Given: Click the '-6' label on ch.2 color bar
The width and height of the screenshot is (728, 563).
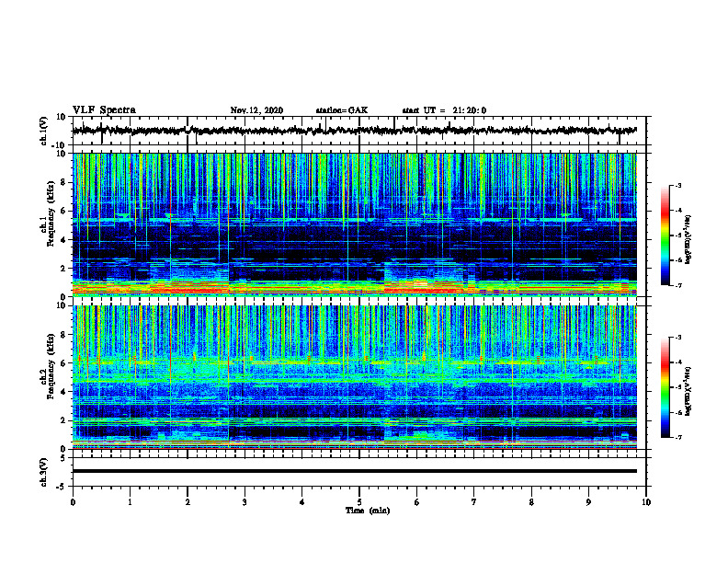Looking at the screenshot, I should tap(677, 412).
